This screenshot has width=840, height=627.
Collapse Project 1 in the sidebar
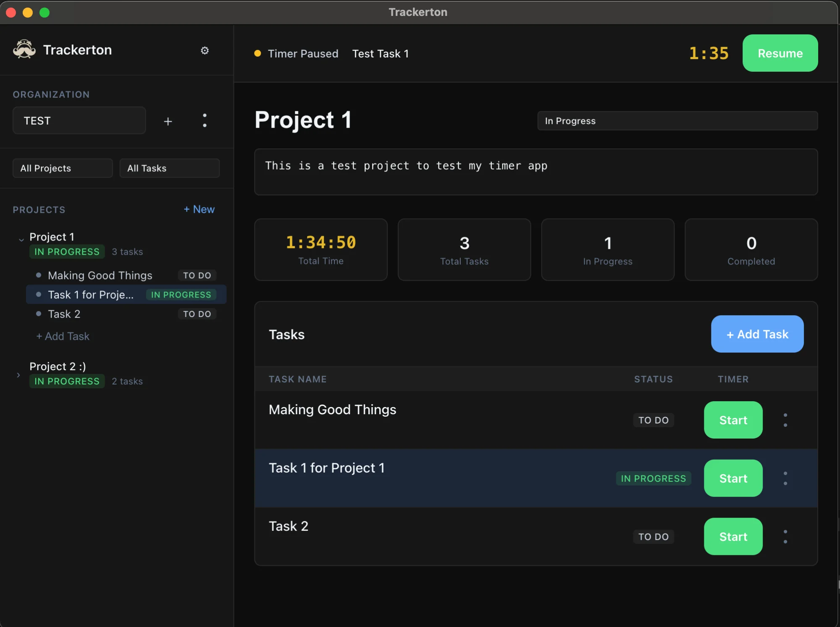tap(21, 239)
